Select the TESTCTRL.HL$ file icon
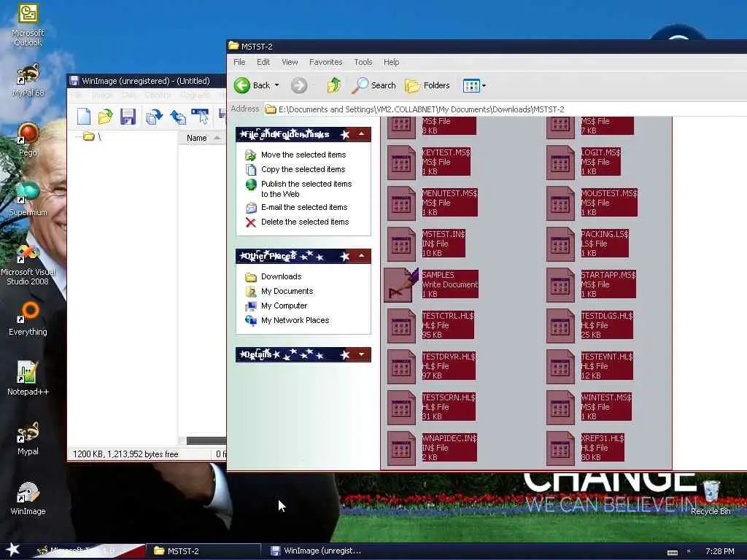 [x=401, y=326]
